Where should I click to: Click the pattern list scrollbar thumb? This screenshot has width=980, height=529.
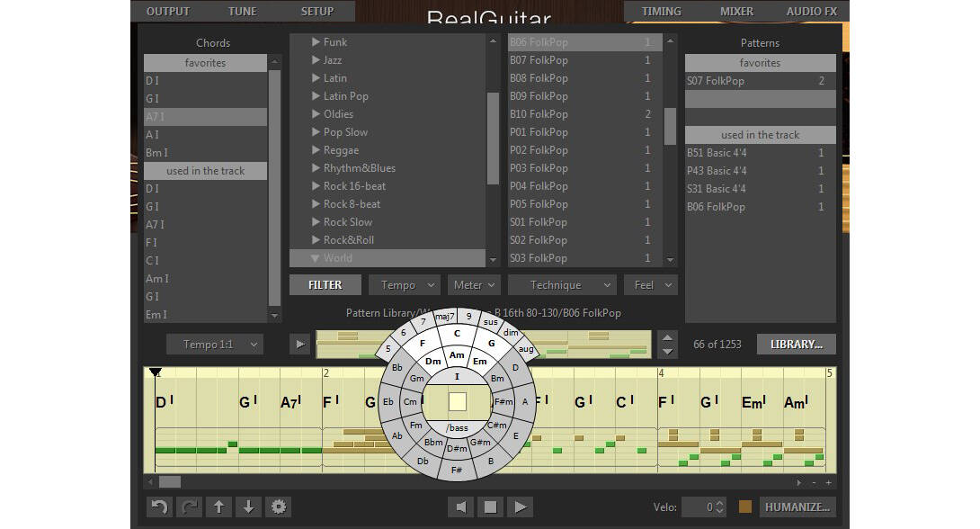coord(670,126)
